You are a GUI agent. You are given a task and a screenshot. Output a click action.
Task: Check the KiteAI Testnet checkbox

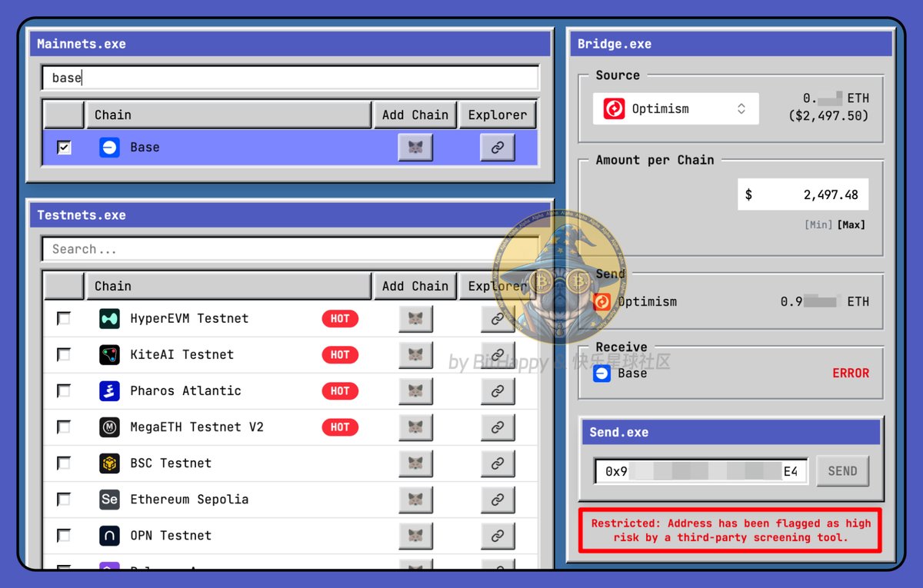coord(64,354)
